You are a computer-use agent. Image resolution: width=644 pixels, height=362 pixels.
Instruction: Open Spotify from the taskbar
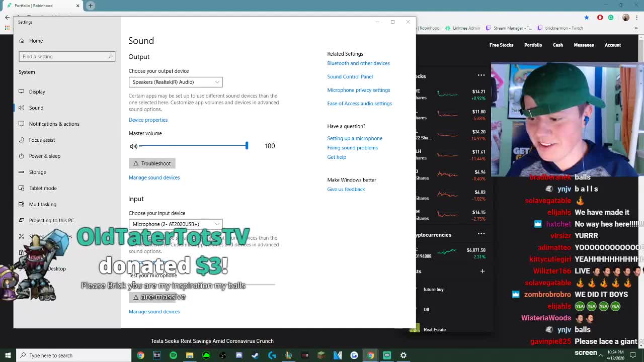[x=173, y=355]
